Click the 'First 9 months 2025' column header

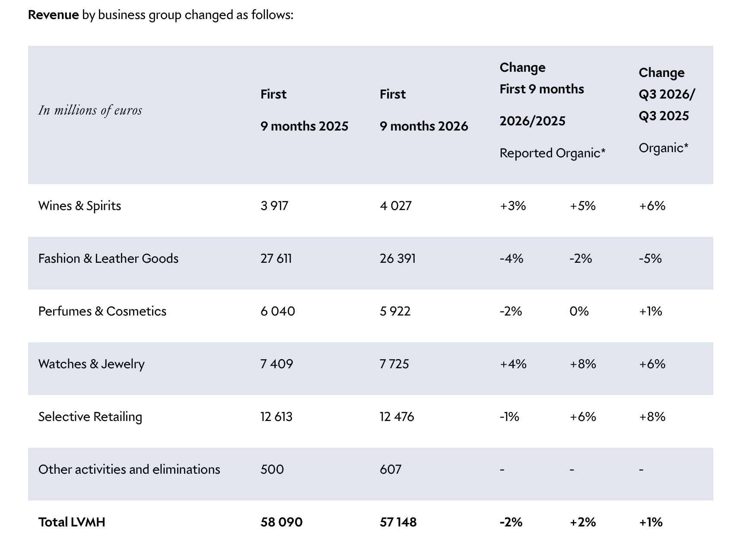click(x=305, y=110)
